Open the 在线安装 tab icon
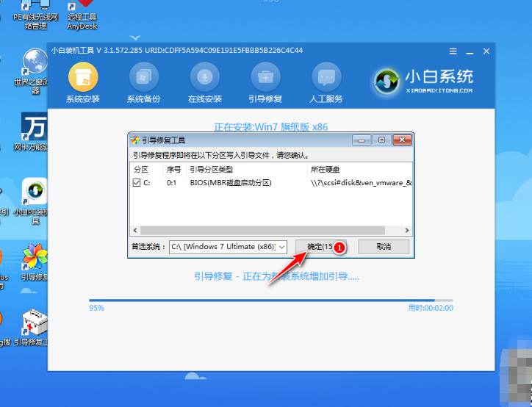This screenshot has width=532, height=407. [x=204, y=77]
